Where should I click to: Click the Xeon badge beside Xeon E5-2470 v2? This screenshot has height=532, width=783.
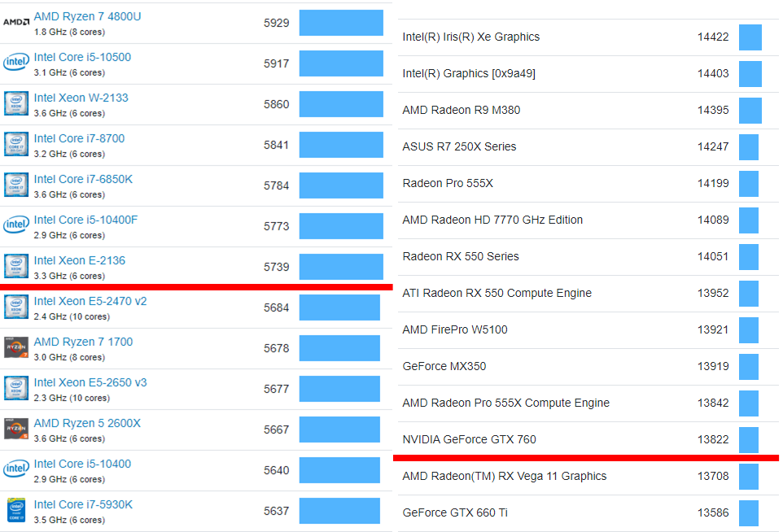(x=16, y=307)
